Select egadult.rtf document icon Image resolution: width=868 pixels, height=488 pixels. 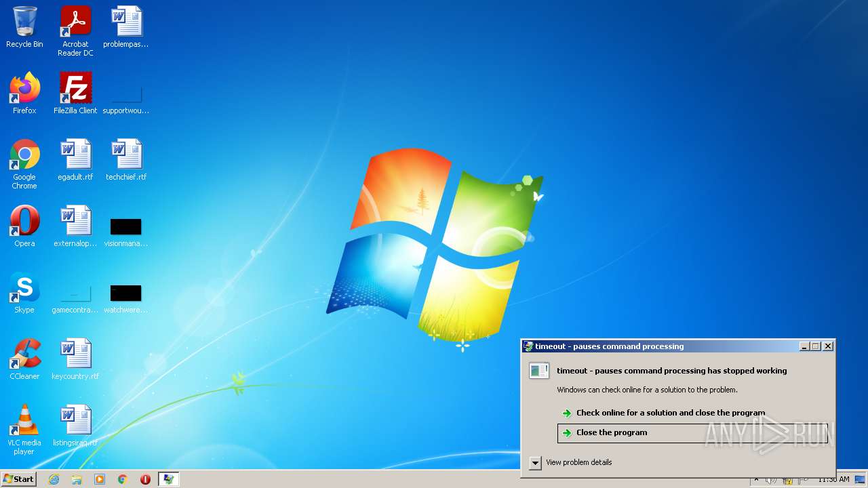pos(75,160)
